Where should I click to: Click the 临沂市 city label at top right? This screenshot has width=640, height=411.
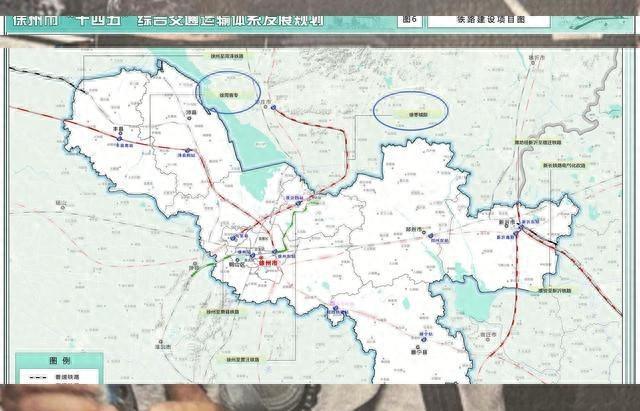tap(537, 58)
